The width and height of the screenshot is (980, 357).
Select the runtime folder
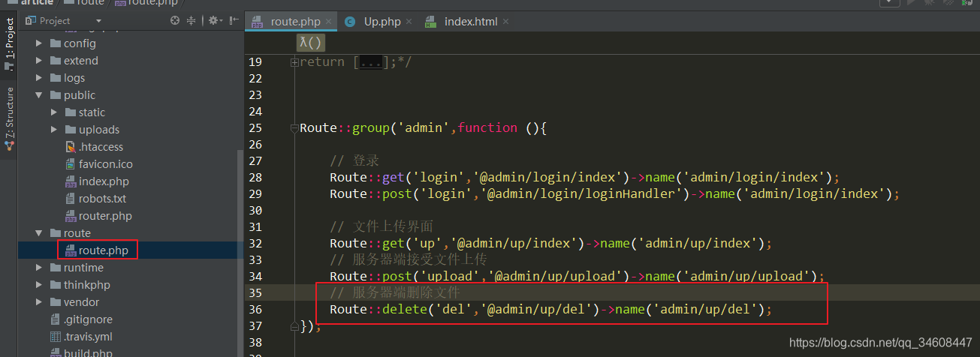[83, 268]
